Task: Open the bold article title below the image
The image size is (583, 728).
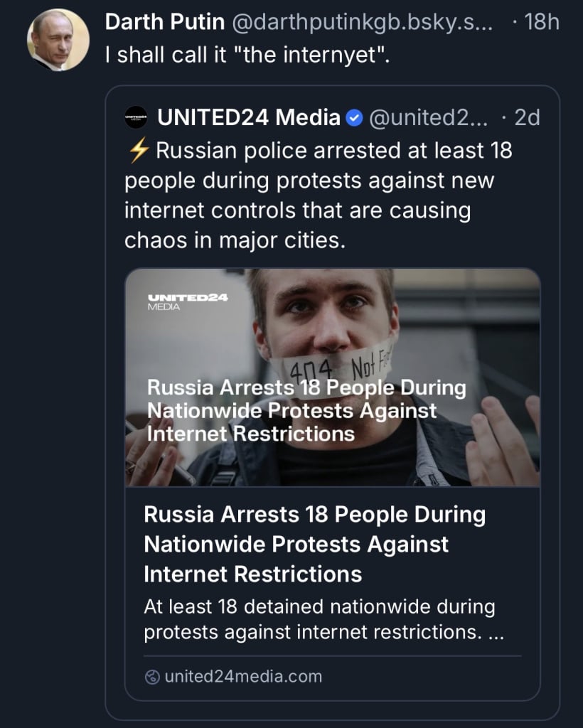Action: [x=314, y=544]
